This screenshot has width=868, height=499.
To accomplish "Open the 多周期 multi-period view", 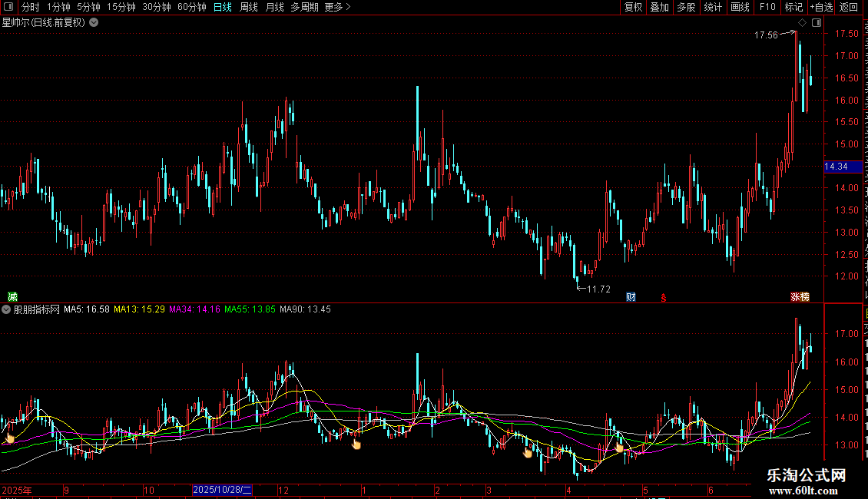I will click(x=304, y=7).
